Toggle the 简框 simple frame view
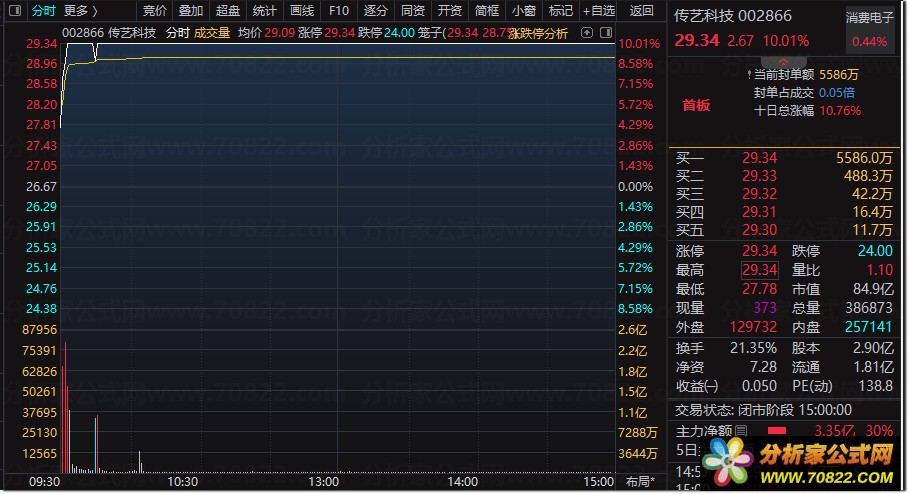910x494 pixels. [x=486, y=10]
